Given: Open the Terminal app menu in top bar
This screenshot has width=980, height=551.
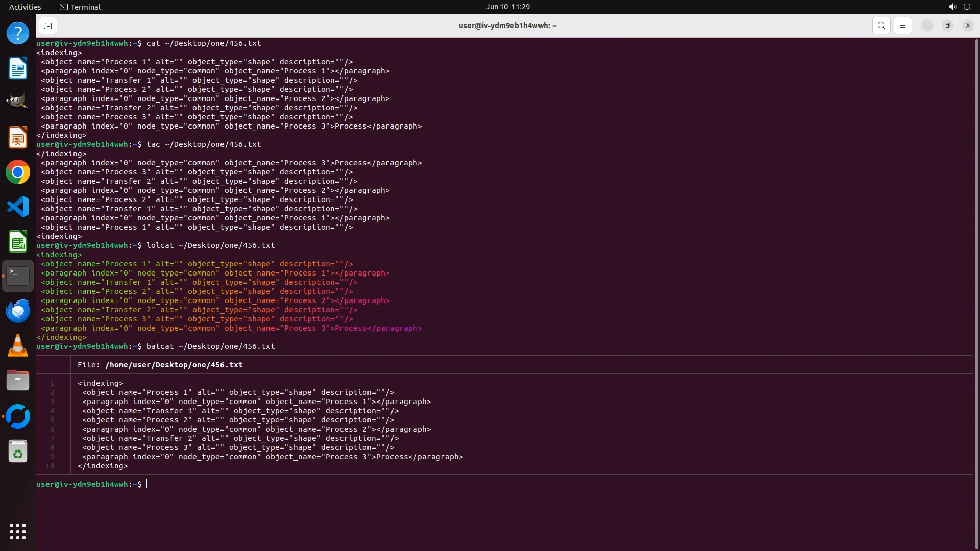Looking at the screenshot, I should click(80, 7).
